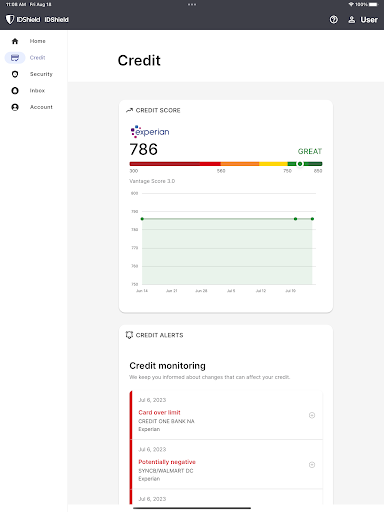Click the latest data point on chart
The height and width of the screenshot is (512, 384).
click(x=312, y=219)
